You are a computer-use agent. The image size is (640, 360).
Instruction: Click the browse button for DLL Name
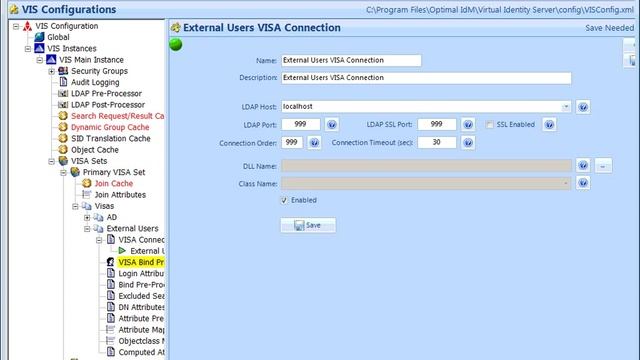point(603,165)
